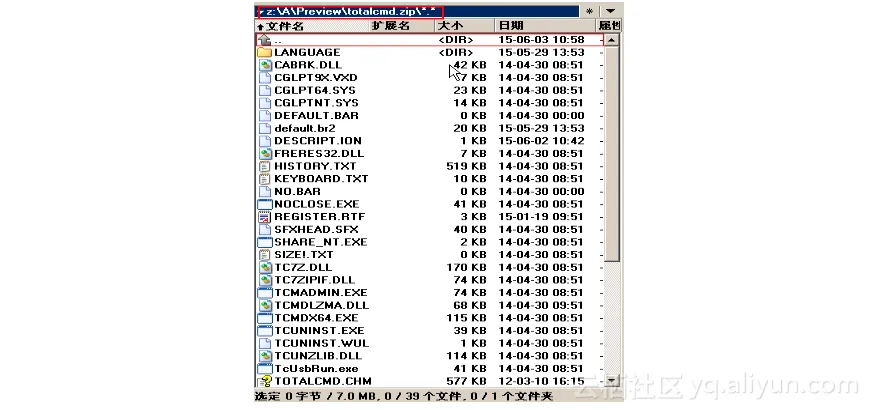Open the directory history dropdown arrow
This screenshot has height=410, width=870.
[610, 11]
